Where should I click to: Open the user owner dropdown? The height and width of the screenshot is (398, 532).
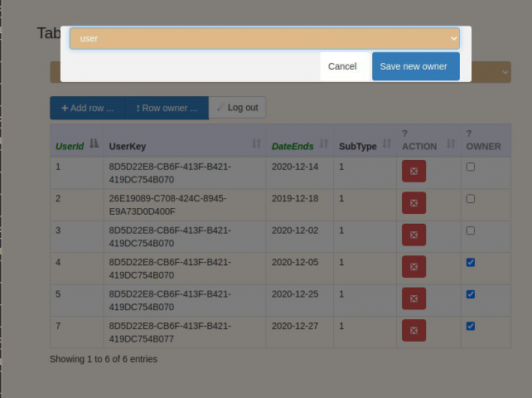pyautogui.click(x=264, y=38)
